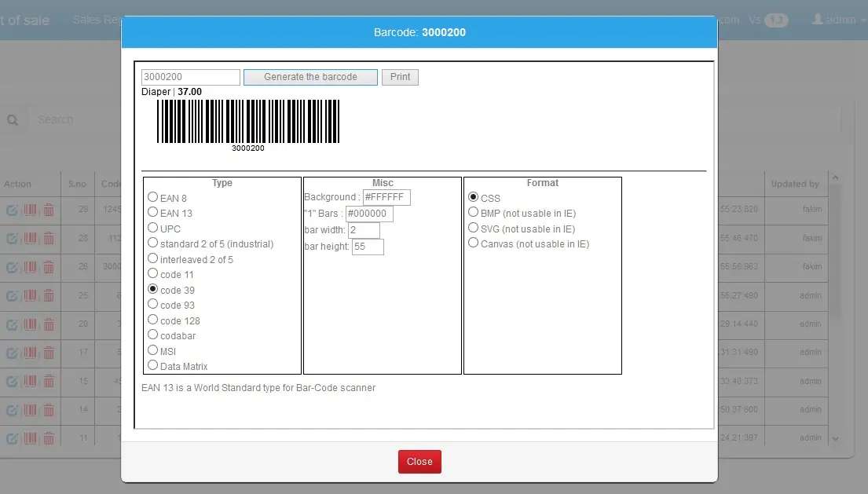
Task: Click barcode icon in row 17
Action: coord(30,353)
